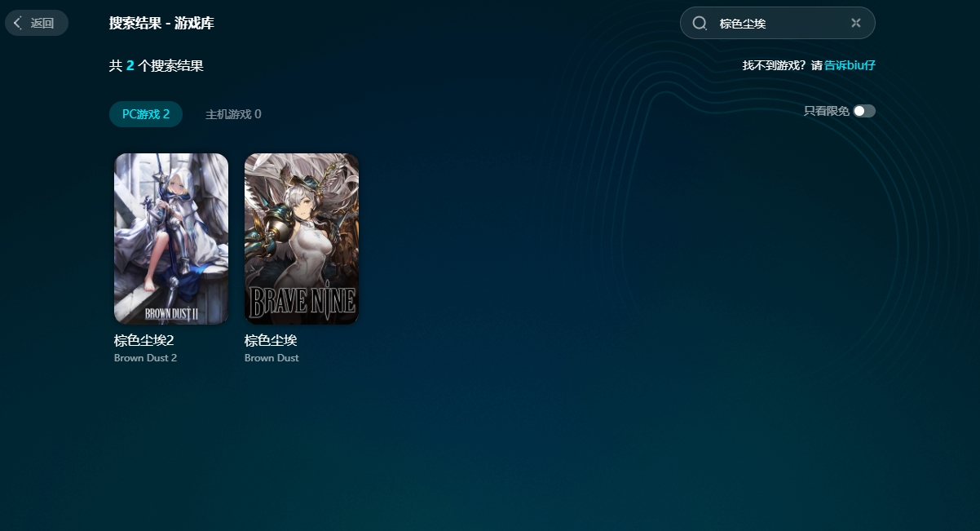The image size is (980, 531).
Task: Click the 共 2 个搜索结果 count text
Action: [x=157, y=66]
